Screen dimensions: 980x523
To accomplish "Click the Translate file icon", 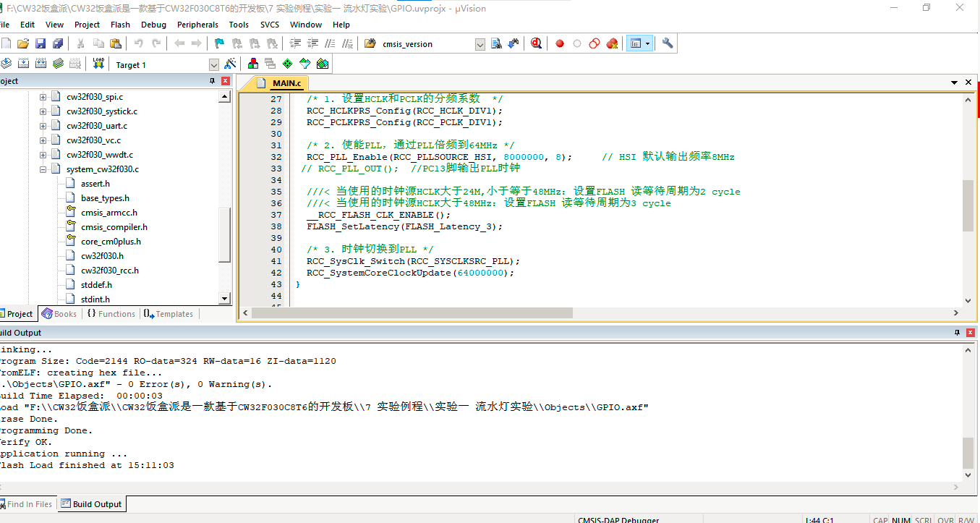I will pyautogui.click(x=6, y=64).
